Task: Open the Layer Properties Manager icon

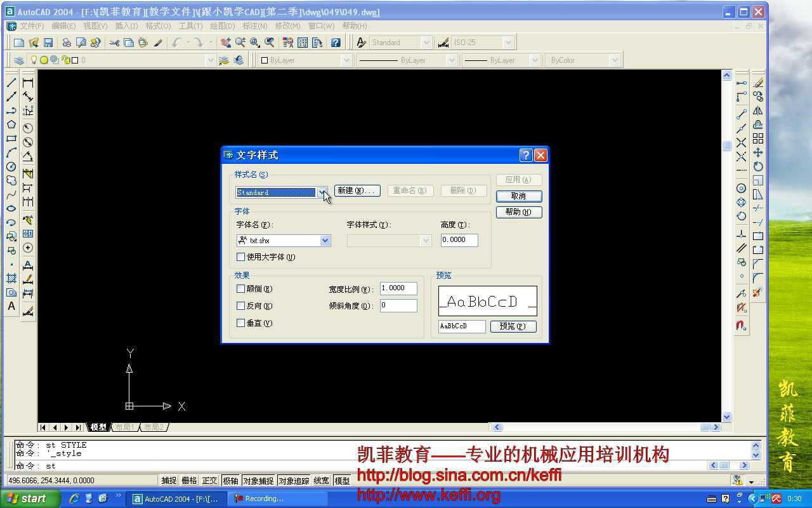Action: (x=19, y=60)
